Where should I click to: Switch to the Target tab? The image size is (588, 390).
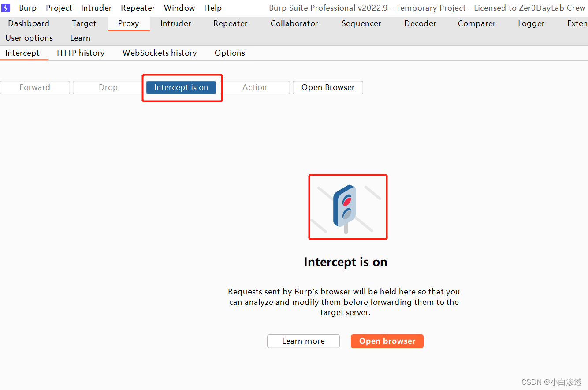point(84,23)
